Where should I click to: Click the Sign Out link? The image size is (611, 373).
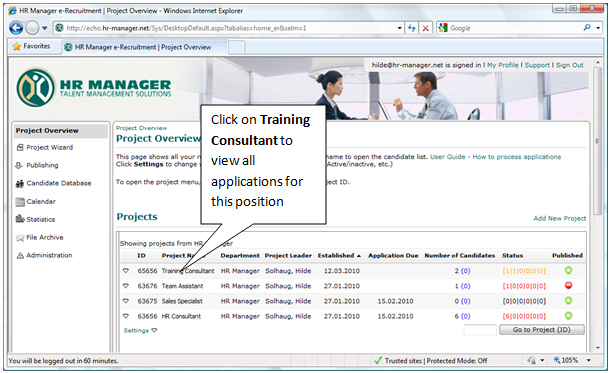pyautogui.click(x=569, y=65)
